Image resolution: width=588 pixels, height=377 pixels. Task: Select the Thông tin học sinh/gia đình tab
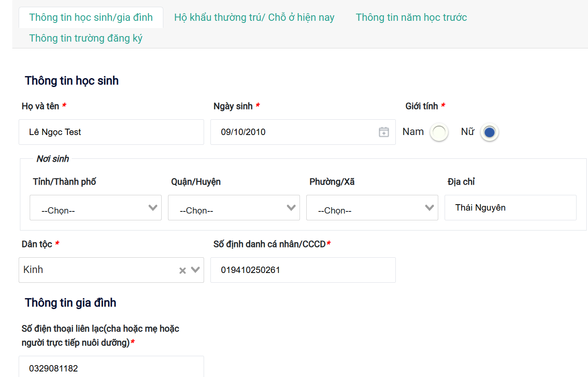point(91,17)
